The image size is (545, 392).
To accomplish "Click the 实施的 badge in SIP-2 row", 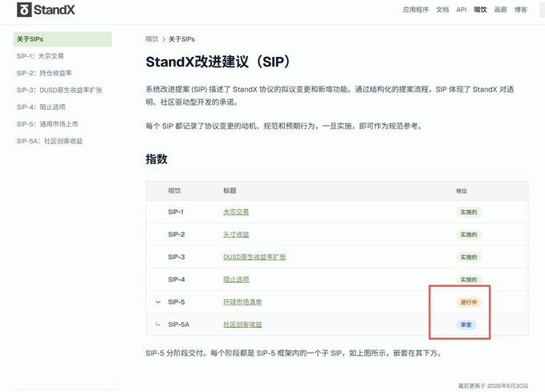I will coord(469,235).
